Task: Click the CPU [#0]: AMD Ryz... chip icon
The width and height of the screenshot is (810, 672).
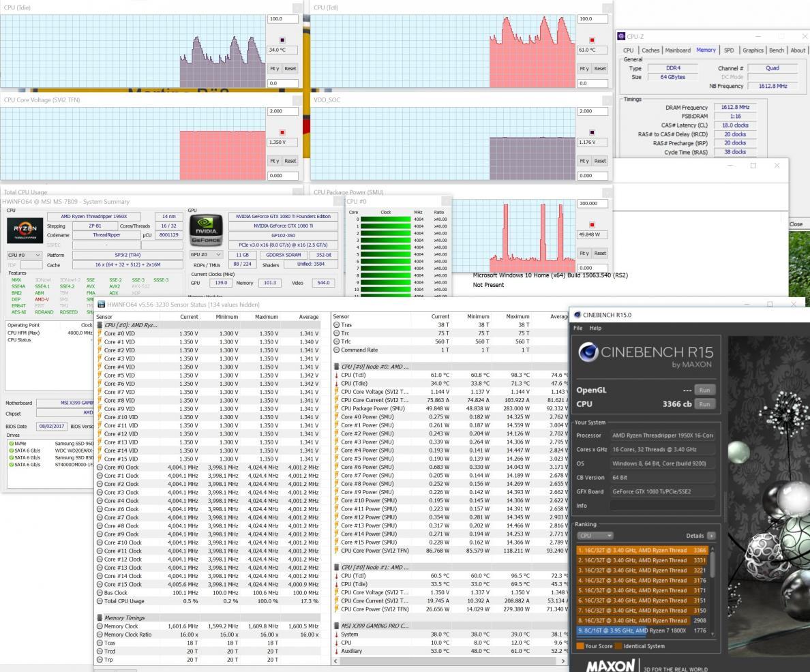Action: [100, 325]
